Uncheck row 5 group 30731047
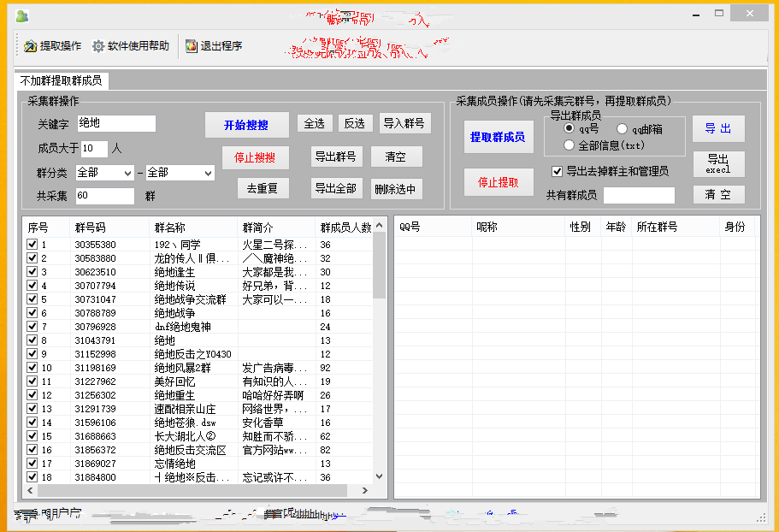Viewport: 779px width, 532px height. pos(32,299)
